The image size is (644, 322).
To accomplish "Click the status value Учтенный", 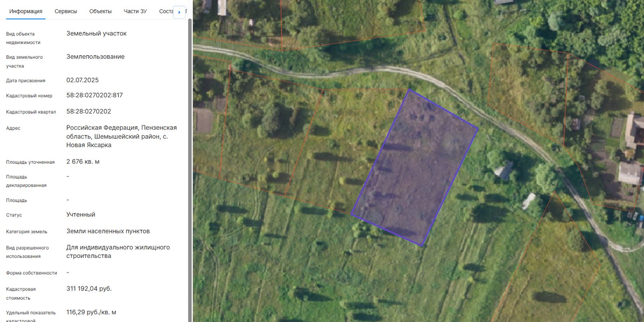I will 81,214.
